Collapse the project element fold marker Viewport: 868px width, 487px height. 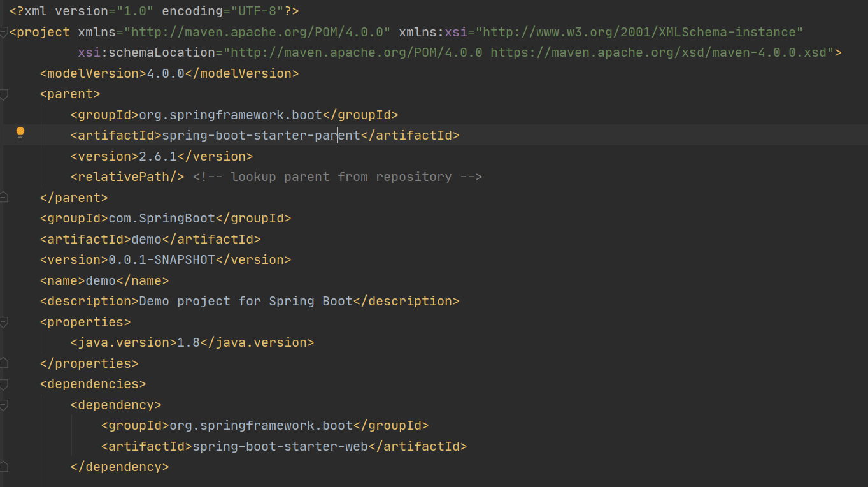pos(3,33)
